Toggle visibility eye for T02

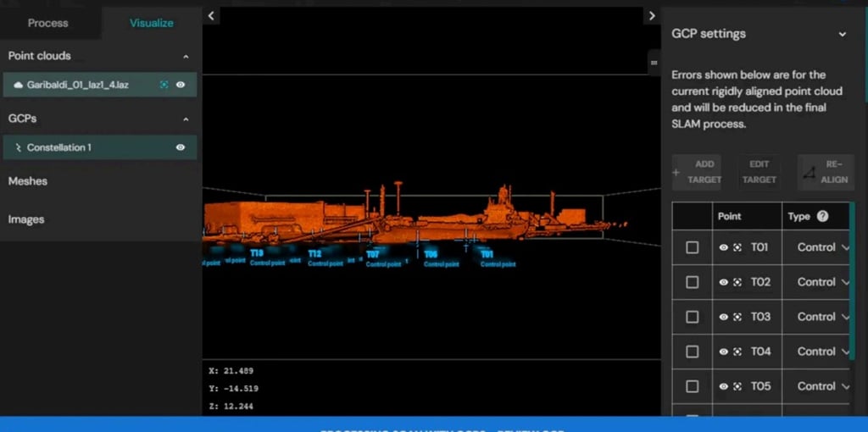[x=724, y=283]
